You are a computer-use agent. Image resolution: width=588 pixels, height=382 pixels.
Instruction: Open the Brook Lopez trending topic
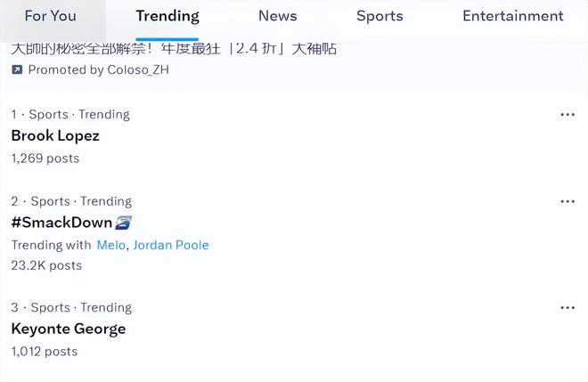click(55, 136)
